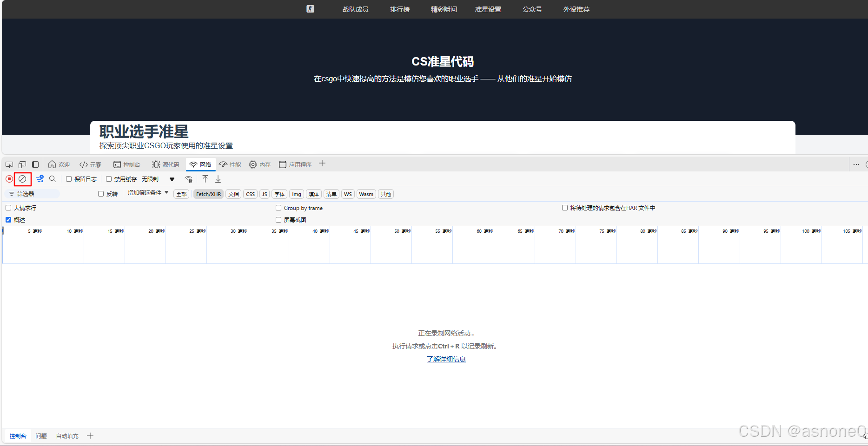
Task: Switch to the 控制台 console tab
Action: click(x=127, y=164)
